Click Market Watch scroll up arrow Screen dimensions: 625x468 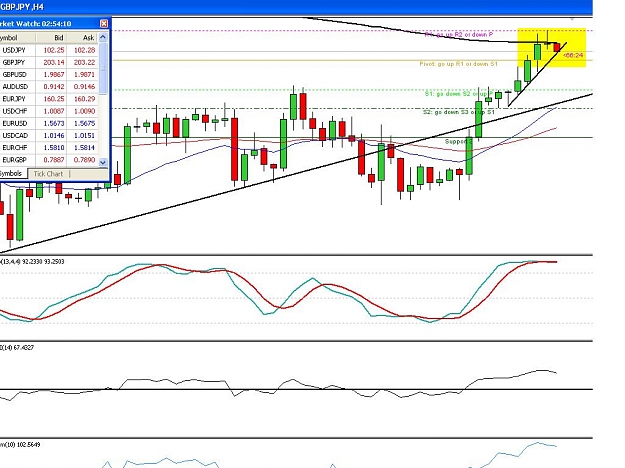(x=103, y=37)
